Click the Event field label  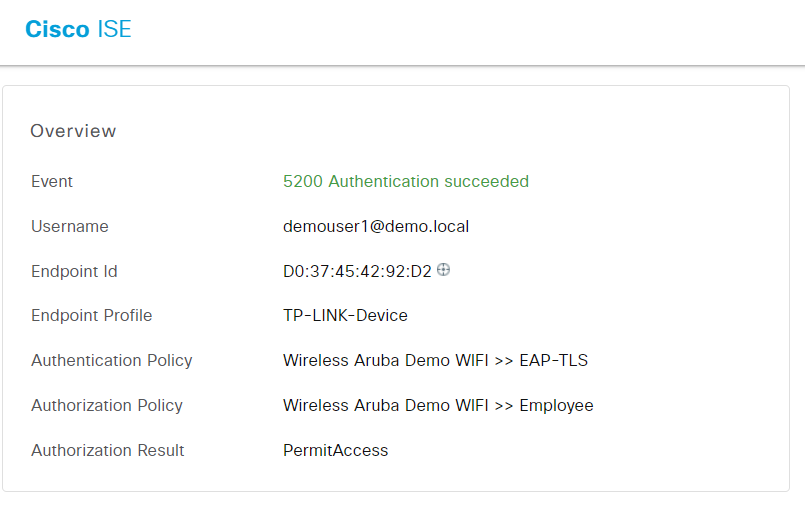point(52,181)
